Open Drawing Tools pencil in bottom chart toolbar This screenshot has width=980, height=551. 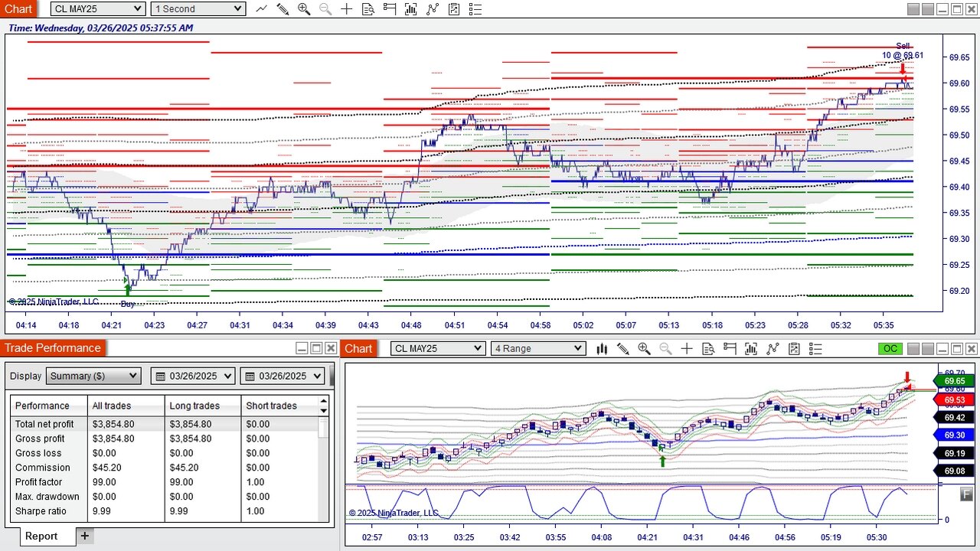[623, 349]
